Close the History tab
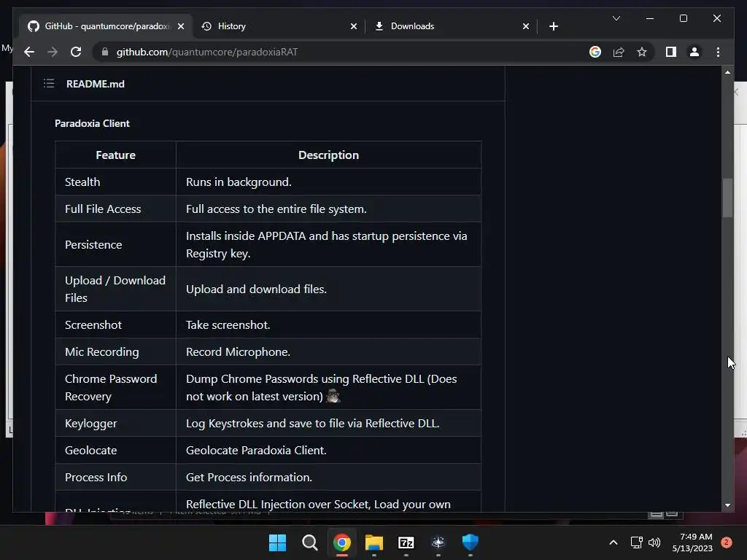747x560 pixels. click(x=354, y=26)
